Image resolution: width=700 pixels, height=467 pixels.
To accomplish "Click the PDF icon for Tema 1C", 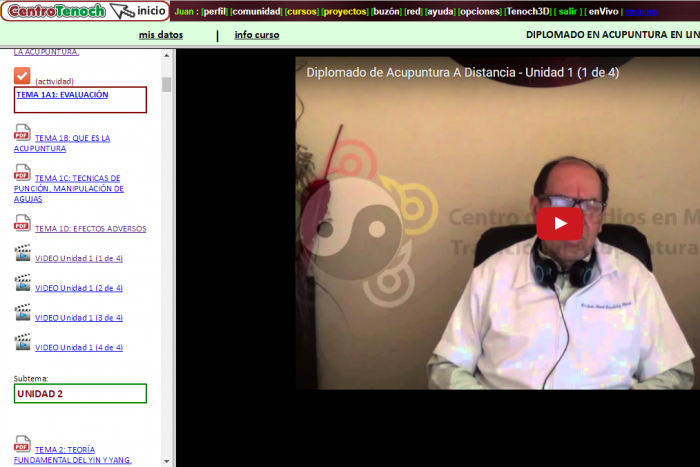I will [22, 174].
